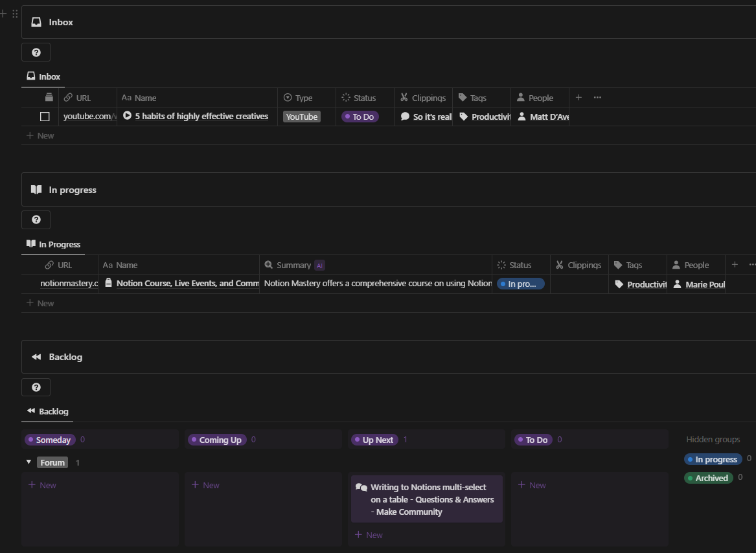
Task: Collapse the Forum group in the Backlog board
Action: point(29,462)
